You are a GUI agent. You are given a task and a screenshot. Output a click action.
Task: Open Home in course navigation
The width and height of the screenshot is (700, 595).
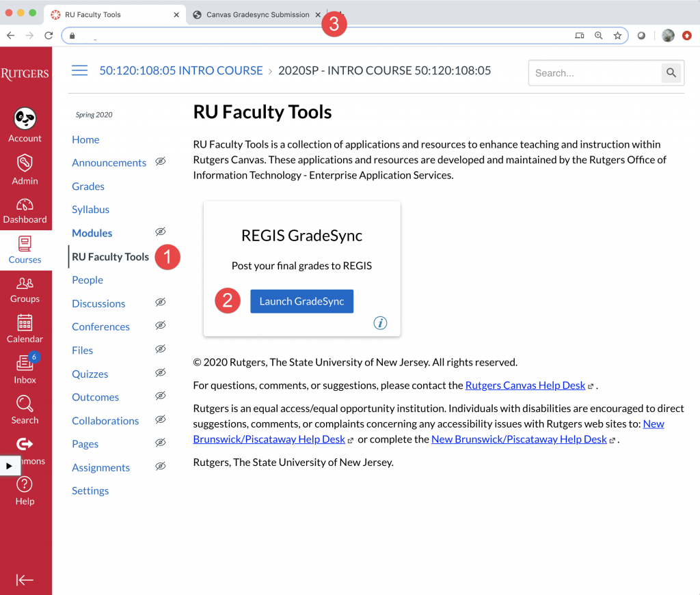[85, 139]
